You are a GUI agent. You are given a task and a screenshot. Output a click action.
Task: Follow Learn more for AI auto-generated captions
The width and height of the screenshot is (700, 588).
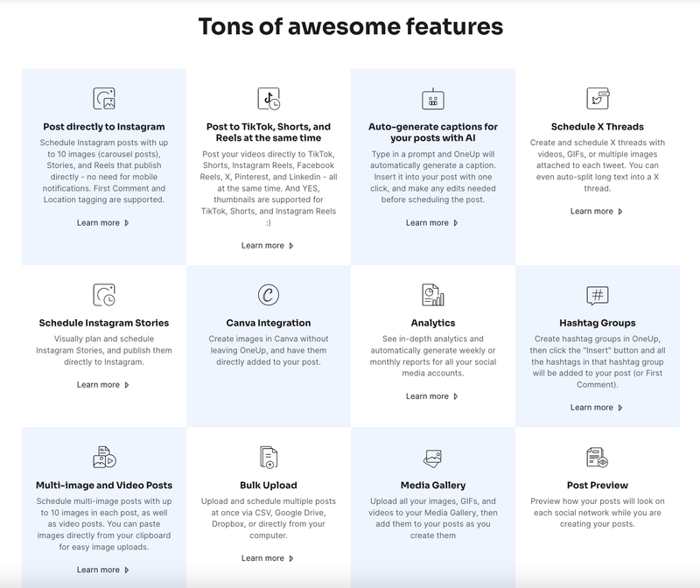pos(432,223)
